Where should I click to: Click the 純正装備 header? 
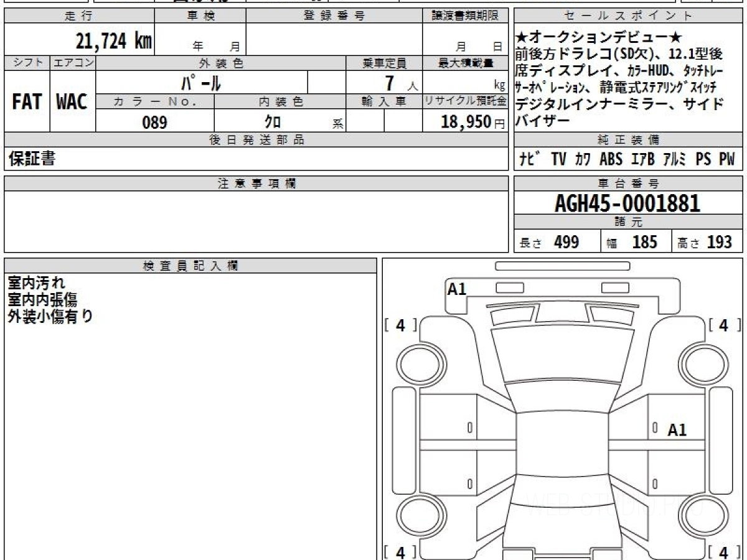(x=629, y=140)
